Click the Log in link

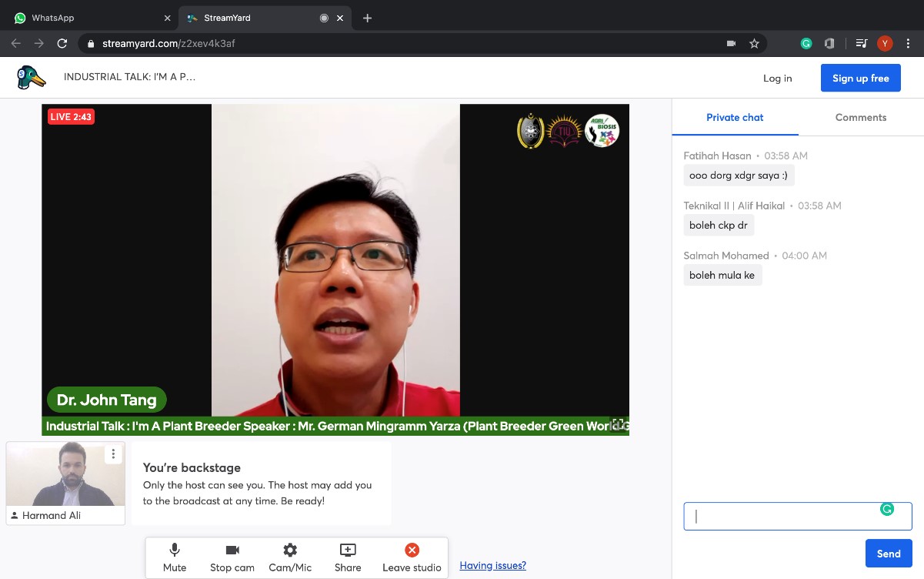777,78
